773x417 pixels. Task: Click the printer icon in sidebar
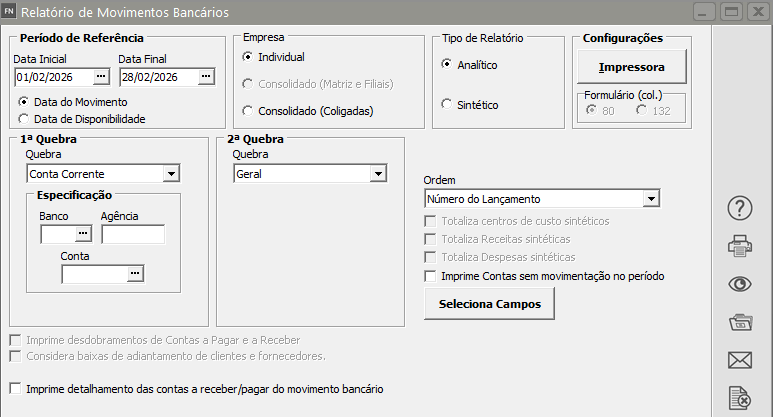click(x=741, y=245)
